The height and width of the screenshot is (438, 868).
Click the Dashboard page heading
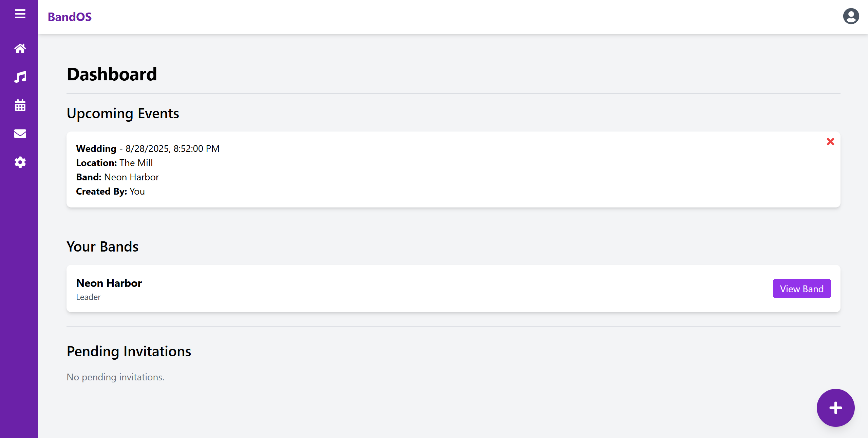tap(112, 74)
